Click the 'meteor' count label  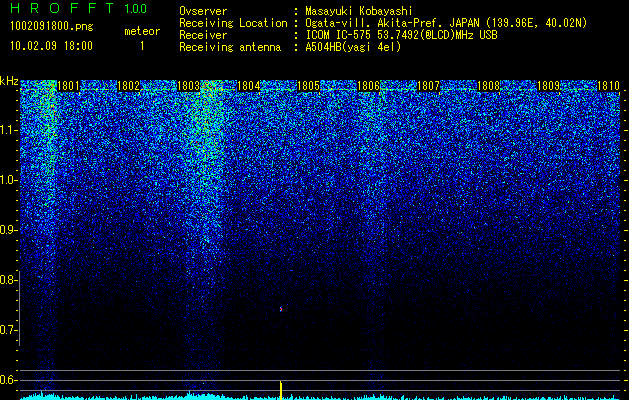142,31
